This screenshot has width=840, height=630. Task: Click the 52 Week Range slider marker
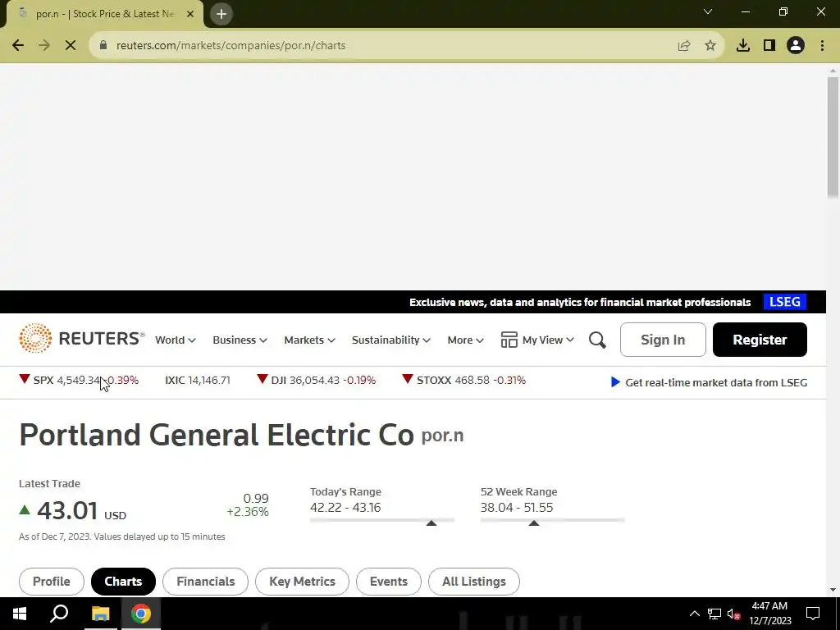[533, 523]
